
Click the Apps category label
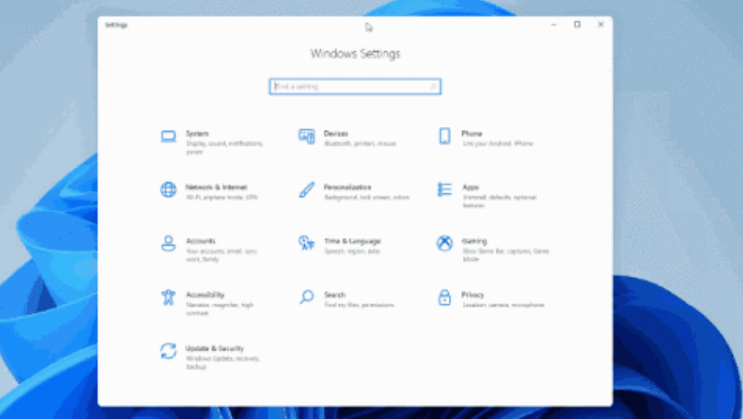[471, 187]
